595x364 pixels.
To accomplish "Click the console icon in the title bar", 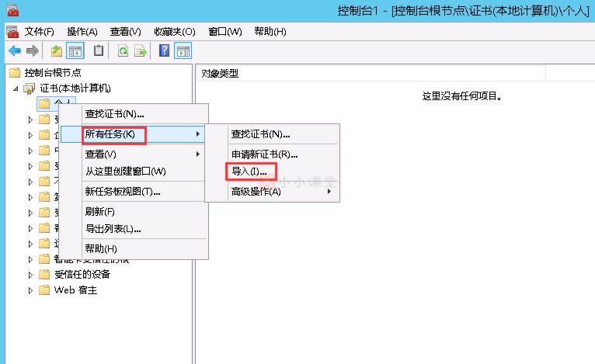I will point(12,10).
